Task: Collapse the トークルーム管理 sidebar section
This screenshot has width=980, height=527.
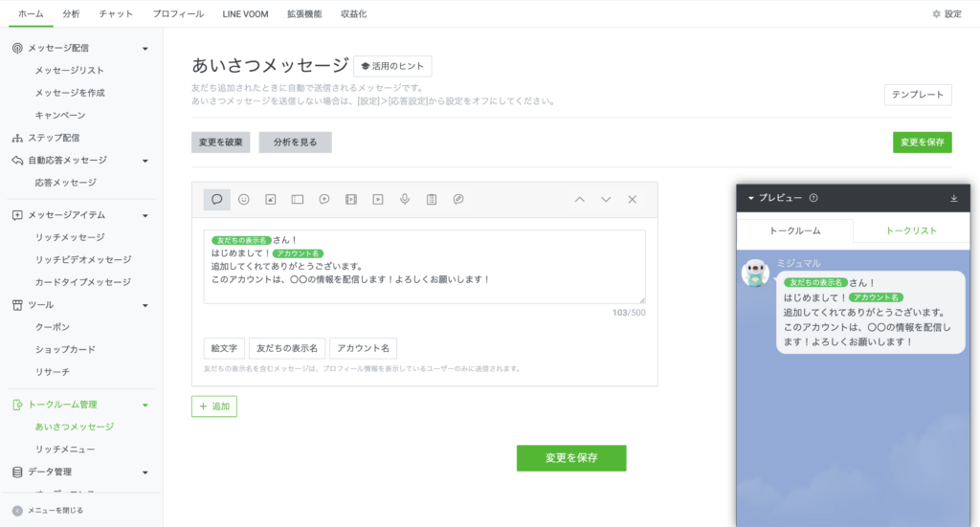Action: pyautogui.click(x=145, y=405)
